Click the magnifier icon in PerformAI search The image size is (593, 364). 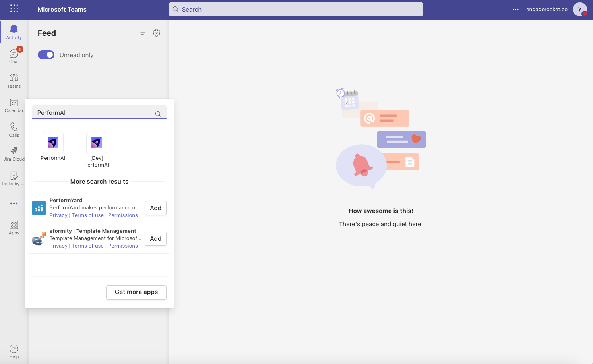[158, 114]
